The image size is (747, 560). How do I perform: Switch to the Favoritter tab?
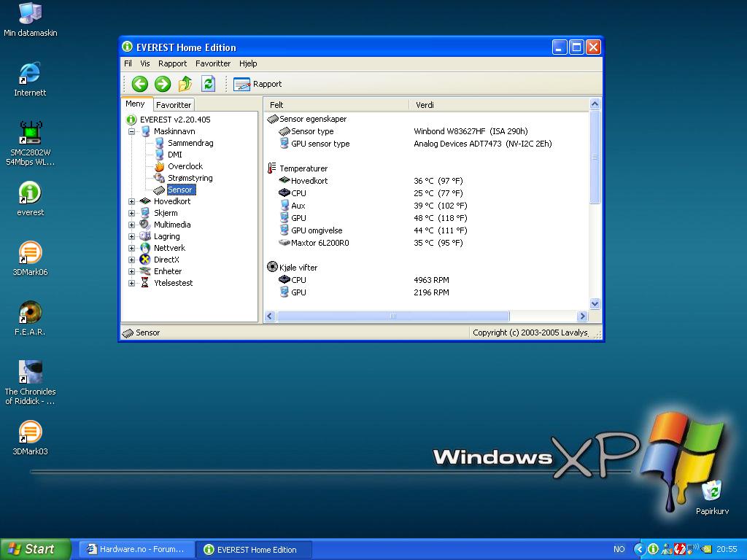174,105
